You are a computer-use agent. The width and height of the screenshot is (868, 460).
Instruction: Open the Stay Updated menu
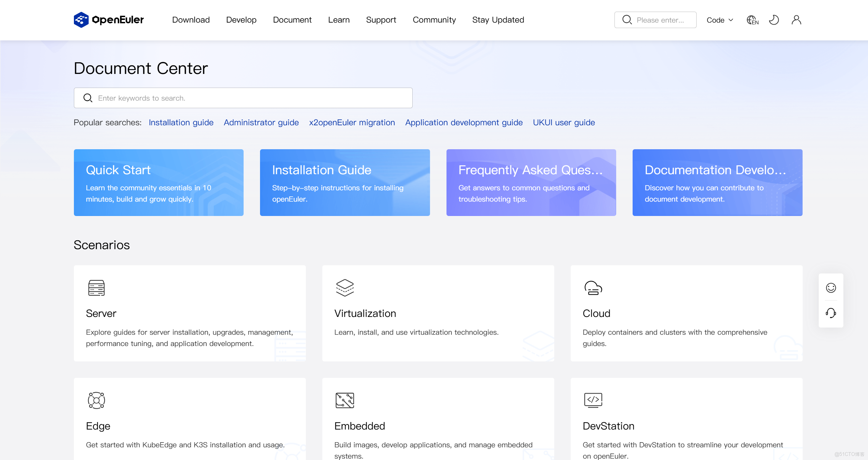[498, 20]
